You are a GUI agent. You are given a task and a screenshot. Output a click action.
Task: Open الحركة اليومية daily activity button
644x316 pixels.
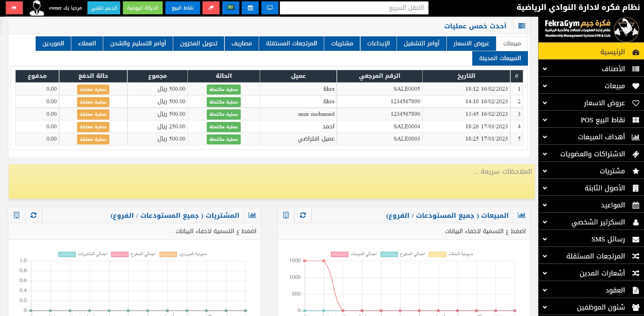click(x=142, y=8)
